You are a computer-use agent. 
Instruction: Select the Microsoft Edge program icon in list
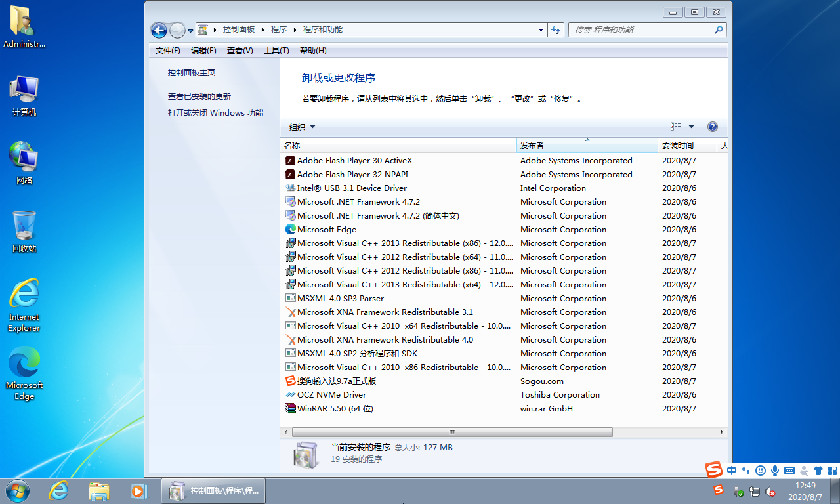click(291, 229)
